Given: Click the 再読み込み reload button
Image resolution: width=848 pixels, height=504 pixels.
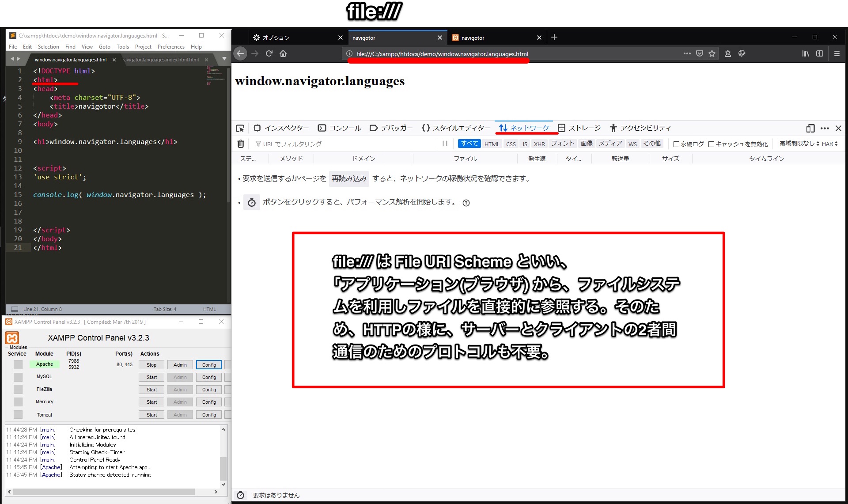Looking at the screenshot, I should (x=349, y=178).
